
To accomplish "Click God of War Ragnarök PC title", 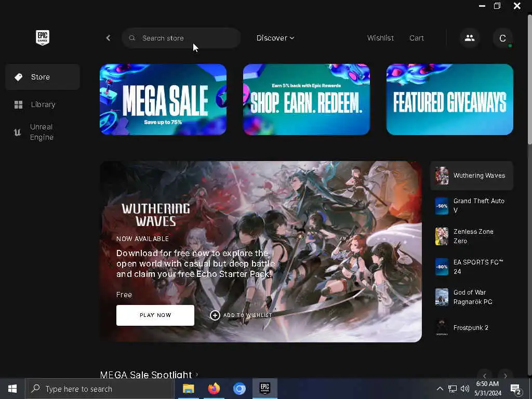I will tap(473, 297).
